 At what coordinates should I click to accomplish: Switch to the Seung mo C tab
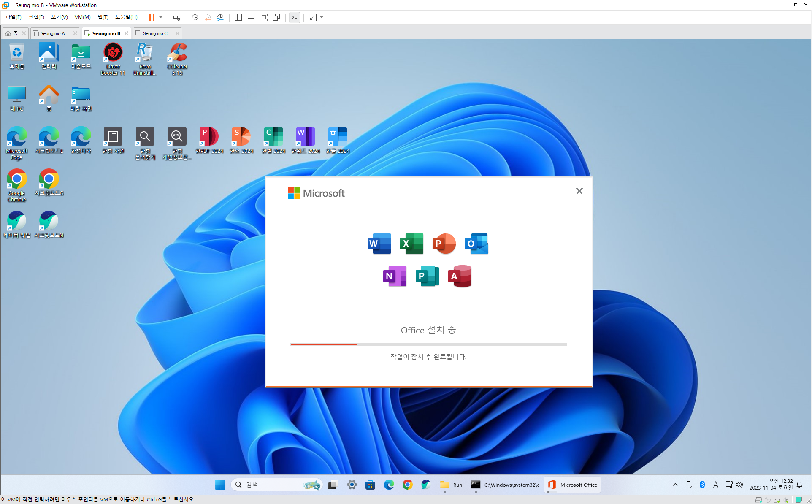click(x=155, y=33)
